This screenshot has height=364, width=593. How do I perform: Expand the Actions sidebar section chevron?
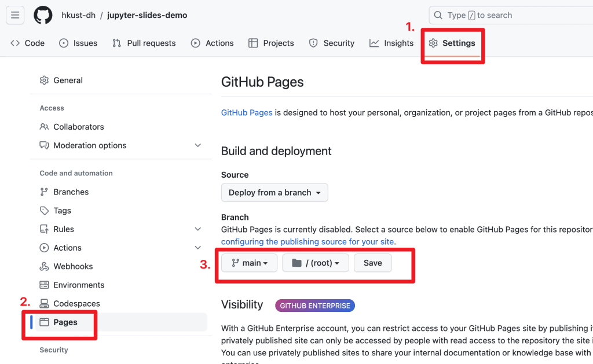click(197, 248)
